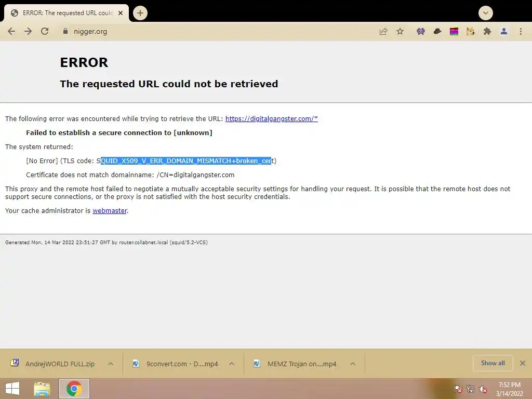Open the Extensions puzzle piece menu

click(487, 32)
